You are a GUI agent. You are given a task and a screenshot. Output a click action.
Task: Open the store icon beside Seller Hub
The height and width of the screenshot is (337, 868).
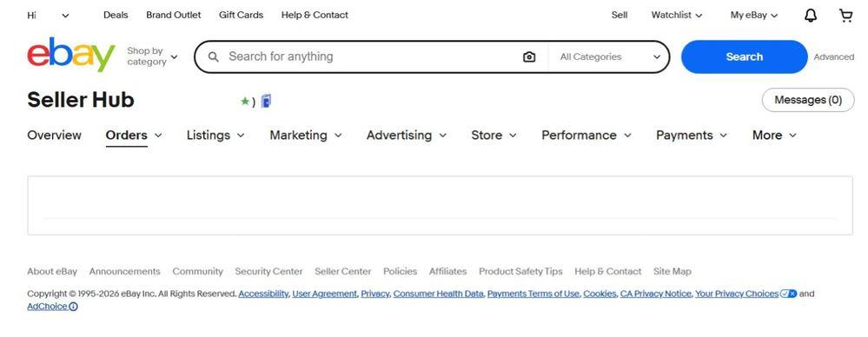pyautogui.click(x=266, y=102)
